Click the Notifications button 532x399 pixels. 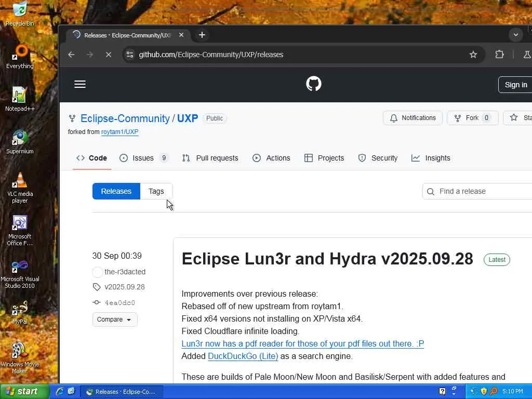click(413, 118)
